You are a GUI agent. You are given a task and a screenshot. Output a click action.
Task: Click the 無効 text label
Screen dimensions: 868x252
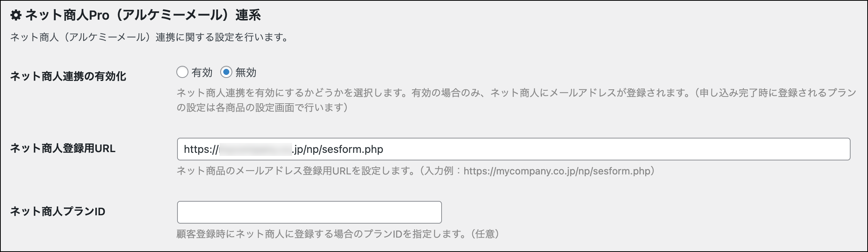point(246,72)
